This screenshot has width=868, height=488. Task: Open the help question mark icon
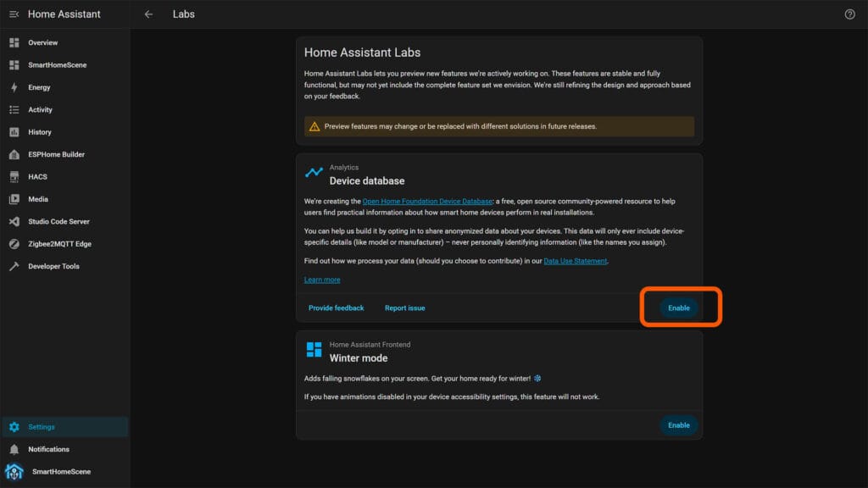tap(849, 14)
